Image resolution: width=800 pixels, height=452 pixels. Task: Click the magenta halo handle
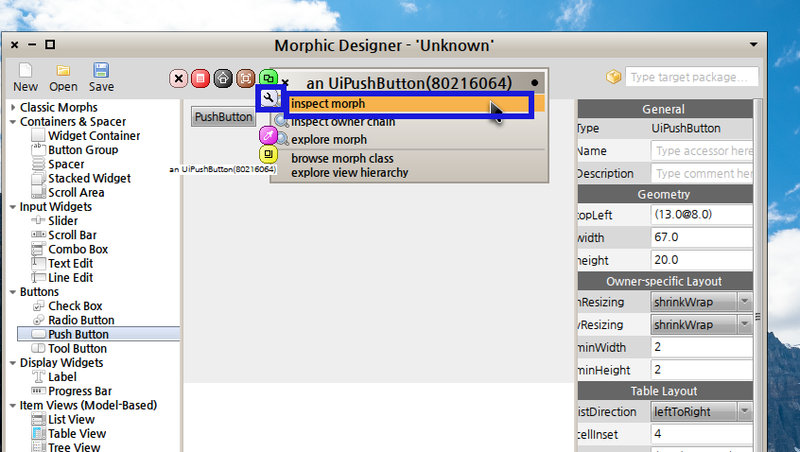coord(268,135)
